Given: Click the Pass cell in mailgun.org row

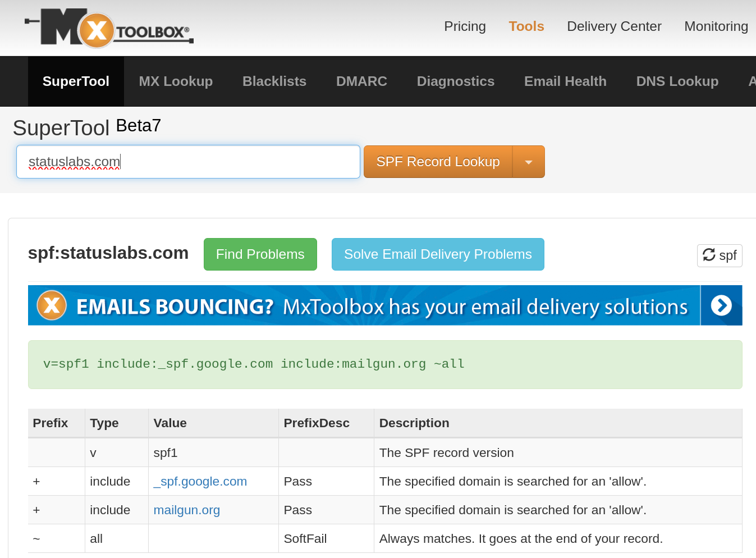Looking at the screenshot, I should (x=326, y=510).
